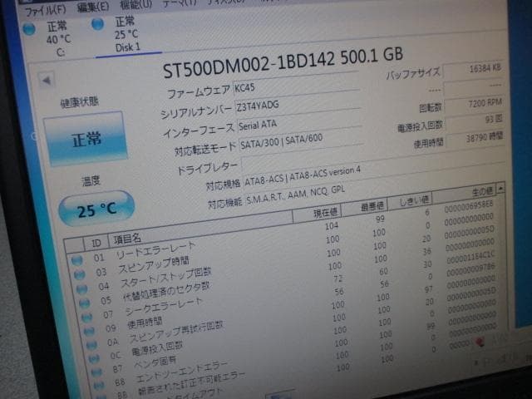The image size is (532, 399).
Task: Click the ST500DM002-1BD142 500.1 GB title
Action: (283, 63)
